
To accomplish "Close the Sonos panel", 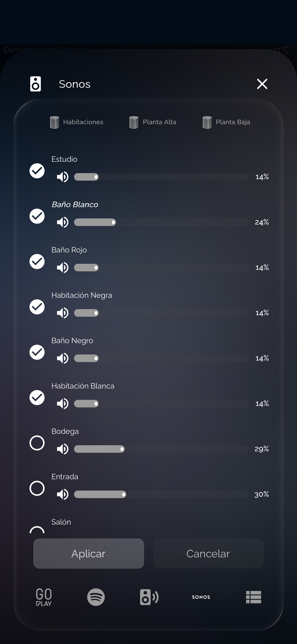I will (262, 84).
